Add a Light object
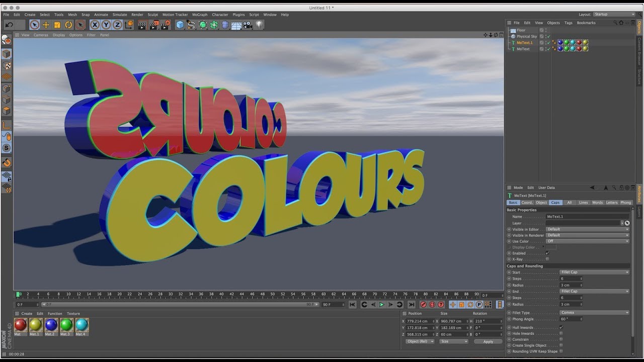 (x=259, y=25)
